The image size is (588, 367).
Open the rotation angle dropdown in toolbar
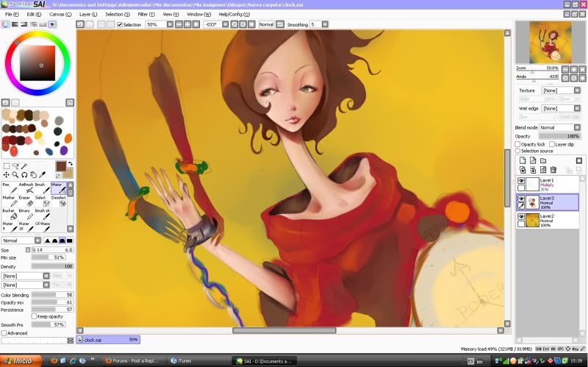coord(226,24)
